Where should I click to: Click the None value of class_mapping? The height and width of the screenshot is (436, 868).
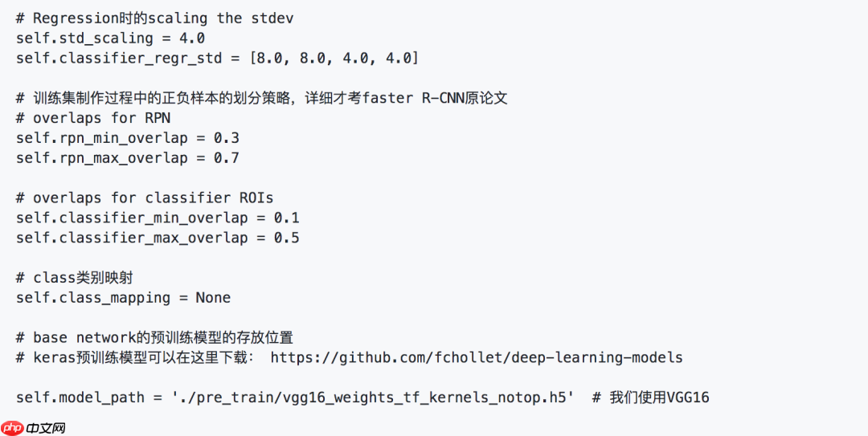coord(213,297)
